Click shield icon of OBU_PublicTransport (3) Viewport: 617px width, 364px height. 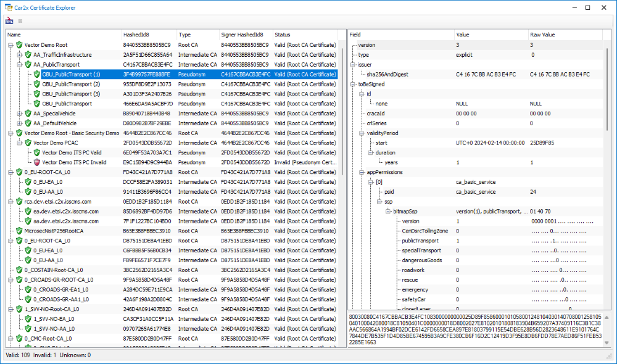pos(36,94)
